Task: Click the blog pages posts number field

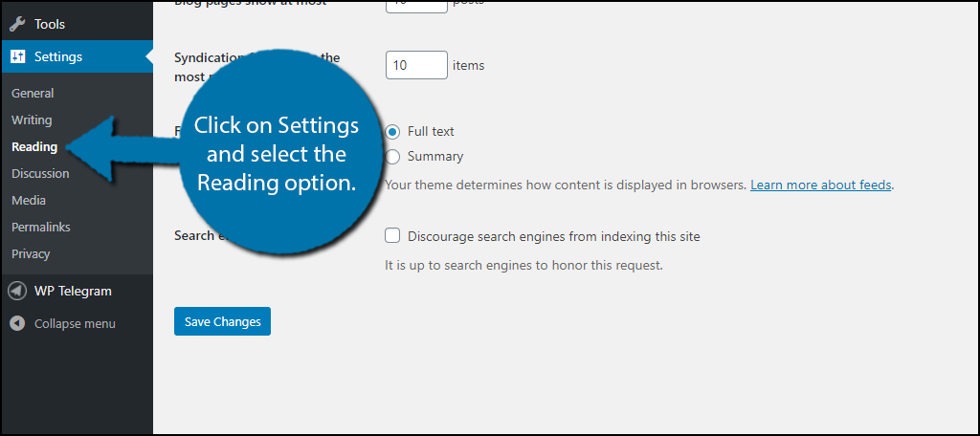Action: [x=416, y=6]
